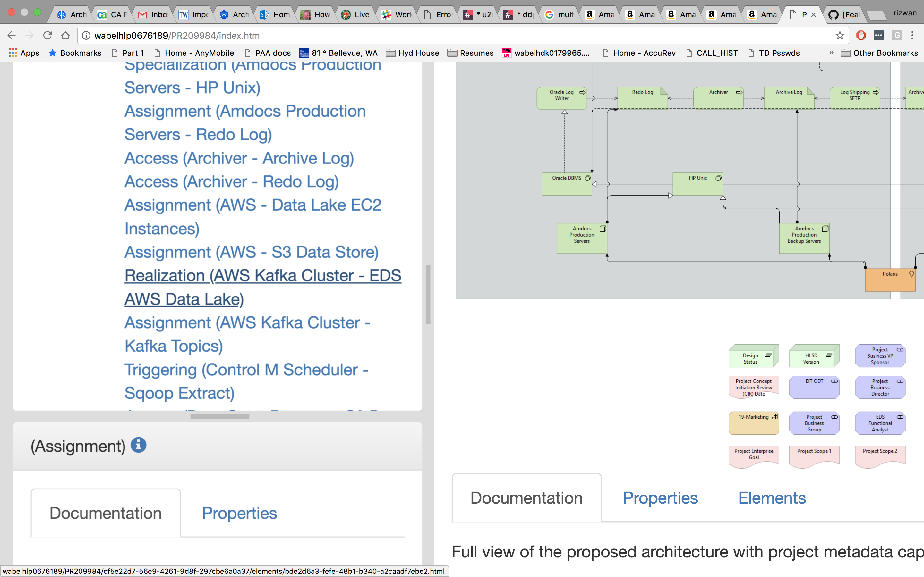Click the red shield extension icon
Image resolution: width=924 pixels, height=577 pixels.
click(860, 36)
